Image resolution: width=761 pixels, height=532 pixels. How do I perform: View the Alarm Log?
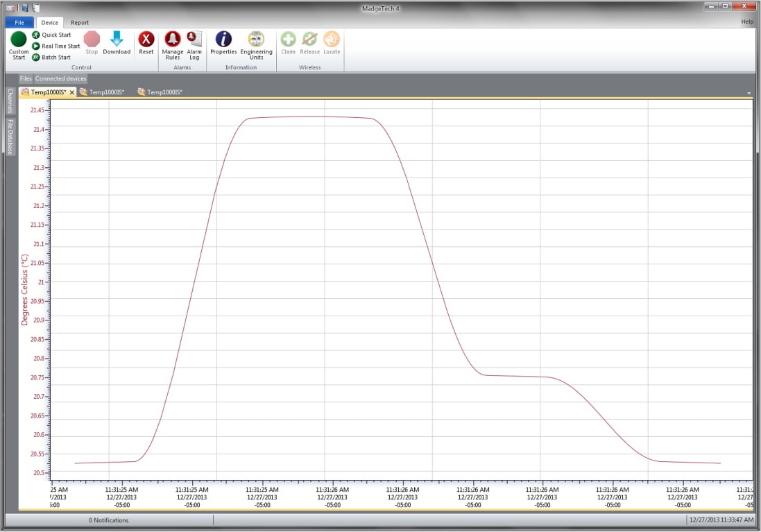(x=194, y=46)
